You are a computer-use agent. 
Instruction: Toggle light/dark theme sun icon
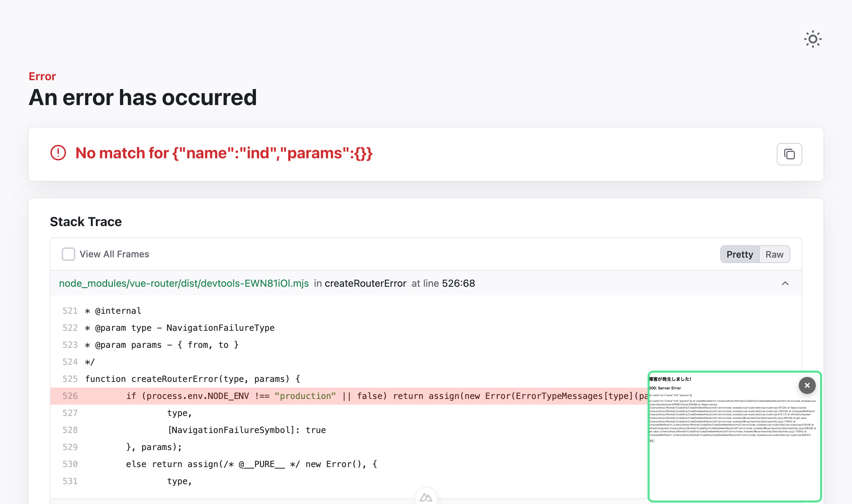813,39
